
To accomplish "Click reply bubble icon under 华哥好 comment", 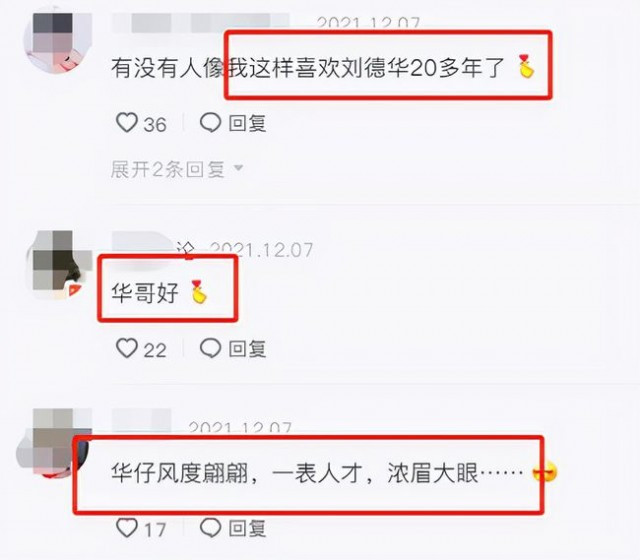I will (211, 348).
